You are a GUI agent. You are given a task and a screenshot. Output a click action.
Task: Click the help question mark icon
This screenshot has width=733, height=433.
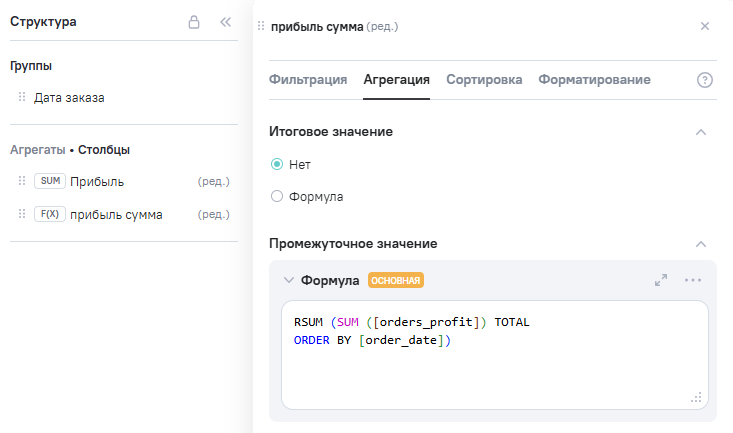coord(704,80)
